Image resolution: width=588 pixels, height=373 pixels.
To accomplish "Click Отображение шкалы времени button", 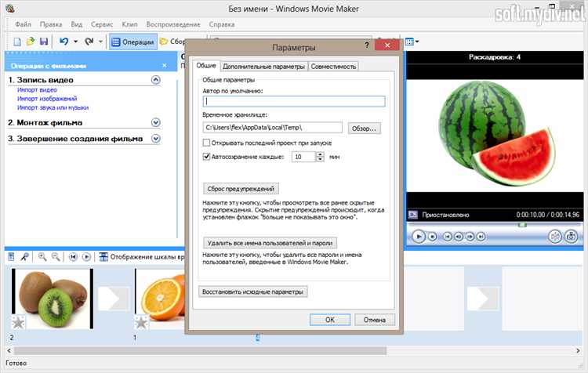I will click(x=142, y=257).
